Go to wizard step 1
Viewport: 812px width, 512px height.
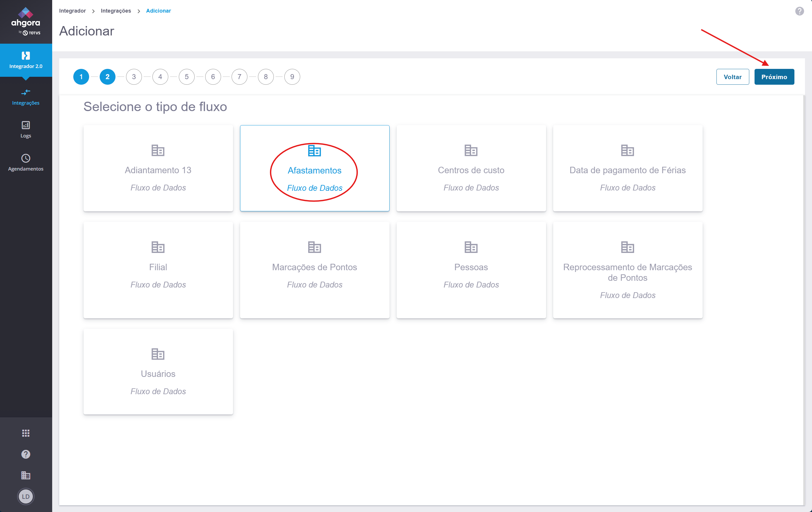tap(81, 77)
